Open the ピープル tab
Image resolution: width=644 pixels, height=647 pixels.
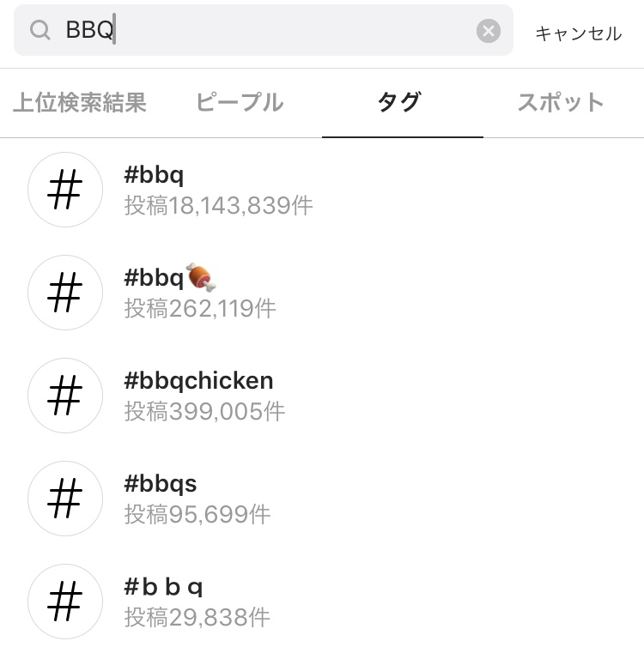point(240,103)
